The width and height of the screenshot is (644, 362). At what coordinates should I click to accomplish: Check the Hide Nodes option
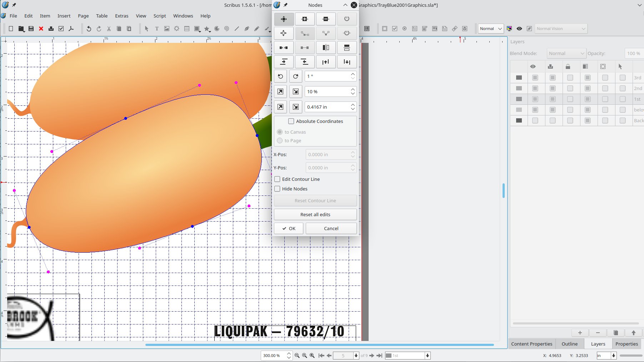tap(277, 189)
